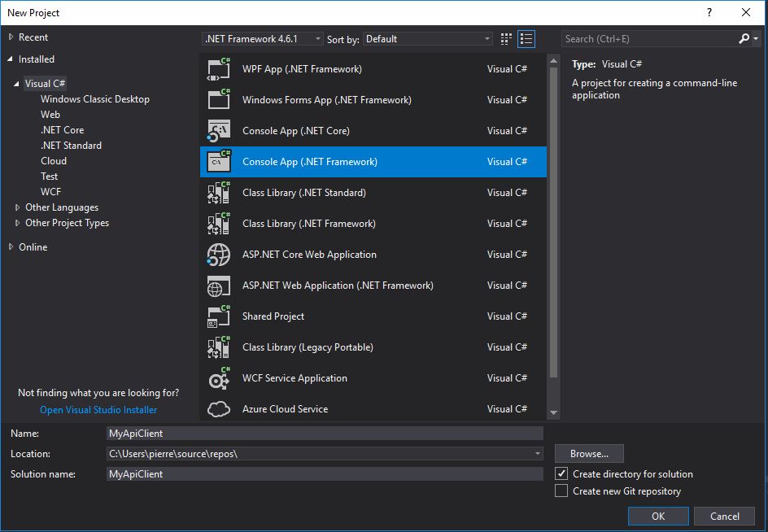Open Visual Studio Installer link
This screenshot has height=532, width=768.
point(98,409)
